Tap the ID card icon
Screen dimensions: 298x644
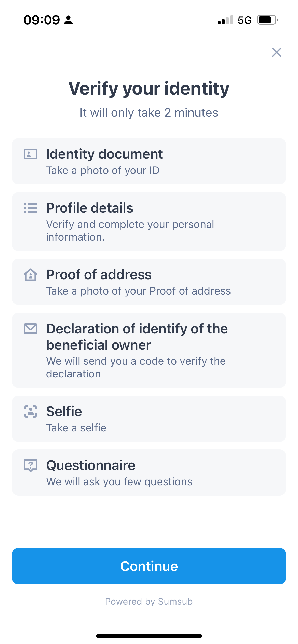point(31,154)
